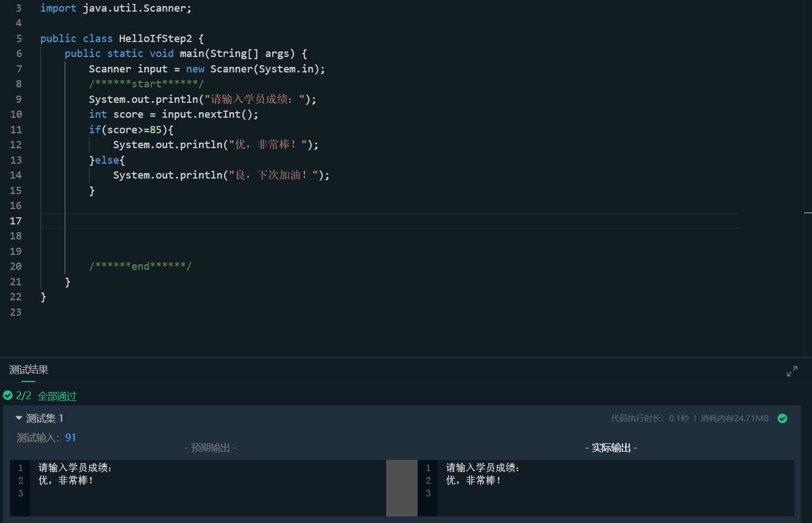Screen dimensions: 812x523
Task: Click the 代码执行时长: 0.1秒 text
Action: tap(650, 419)
